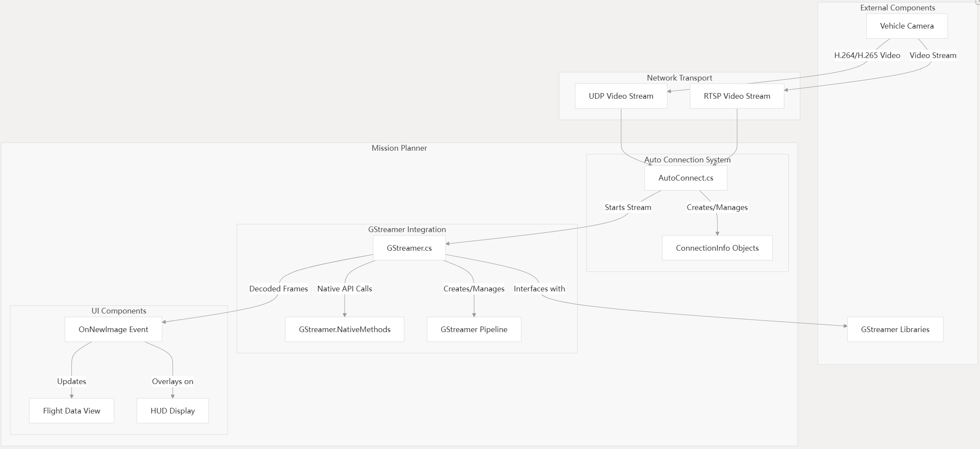The height and width of the screenshot is (449, 980).
Task: Select the UDP Video Stream node
Action: pos(621,96)
